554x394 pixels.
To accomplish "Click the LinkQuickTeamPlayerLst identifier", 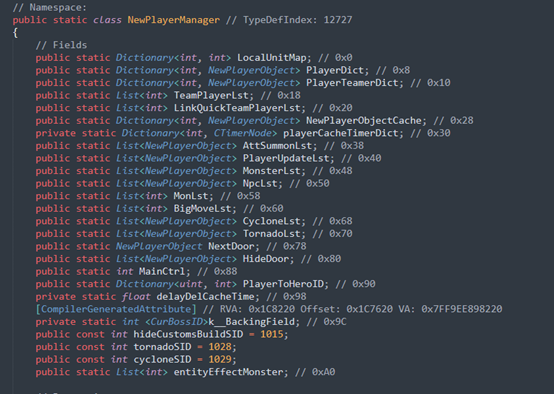I will pyautogui.click(x=237, y=108).
